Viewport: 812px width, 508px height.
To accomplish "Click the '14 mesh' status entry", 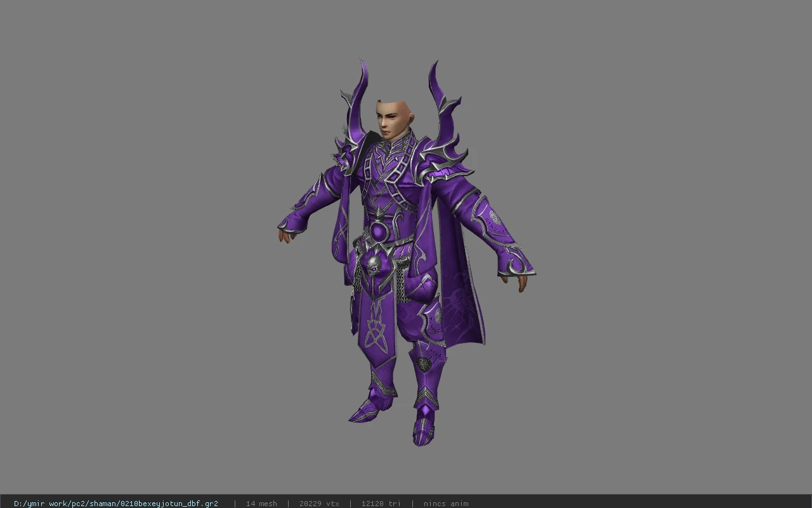I will (261, 504).
